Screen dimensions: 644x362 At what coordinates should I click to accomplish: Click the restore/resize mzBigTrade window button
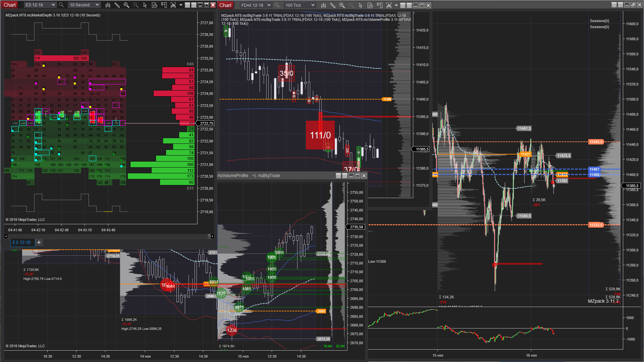tap(358, 176)
